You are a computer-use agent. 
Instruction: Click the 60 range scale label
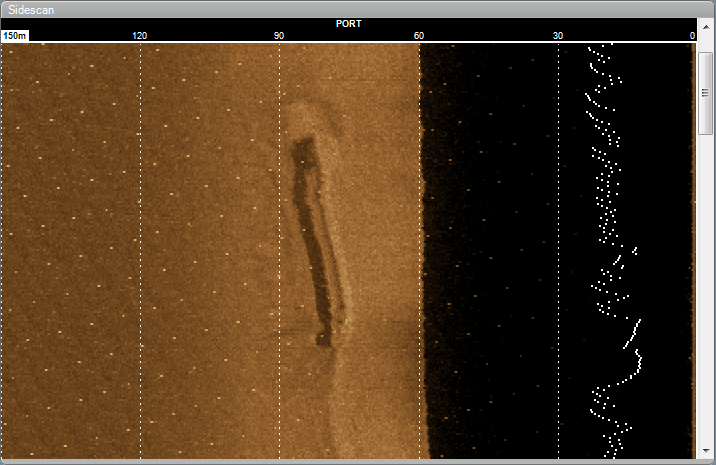[419, 36]
